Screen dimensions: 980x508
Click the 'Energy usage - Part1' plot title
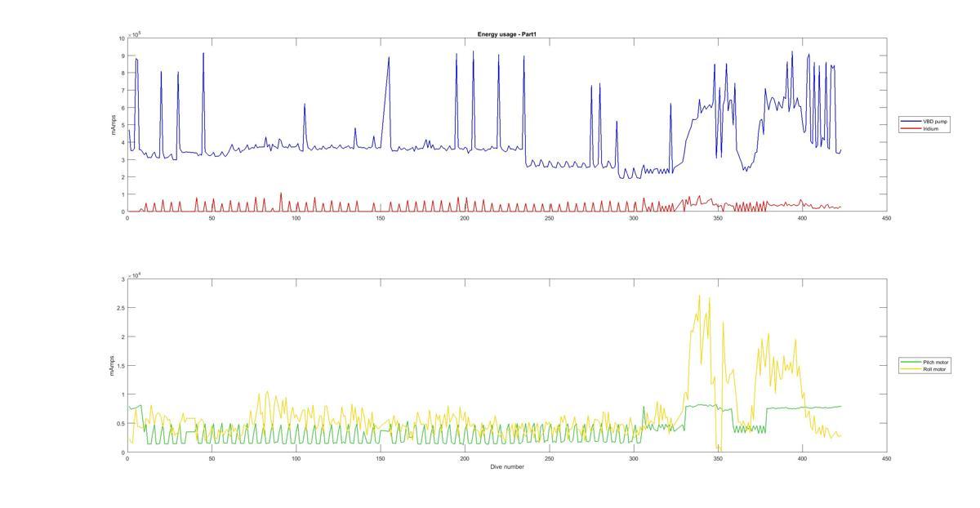pyautogui.click(x=506, y=34)
